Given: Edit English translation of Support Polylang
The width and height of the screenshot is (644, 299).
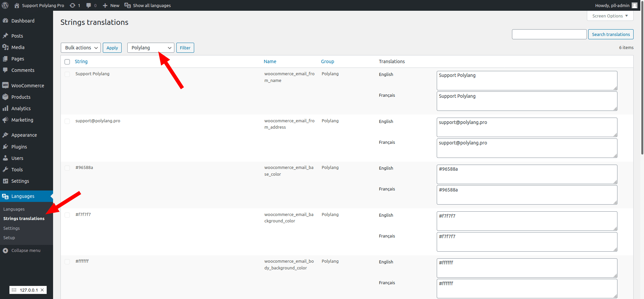Looking at the screenshot, I should tap(527, 81).
